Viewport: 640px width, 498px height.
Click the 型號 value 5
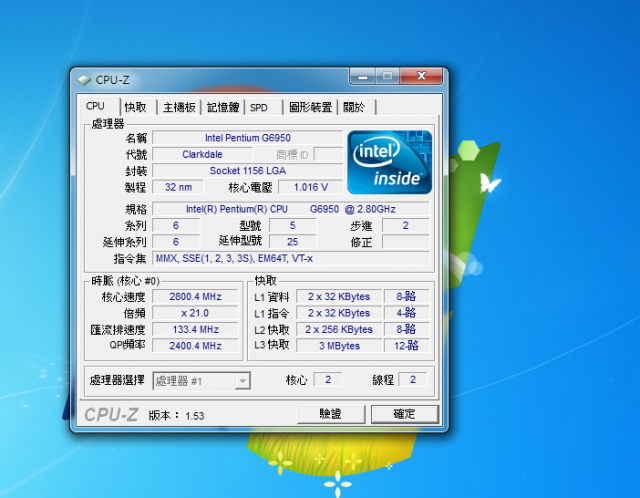click(x=293, y=225)
